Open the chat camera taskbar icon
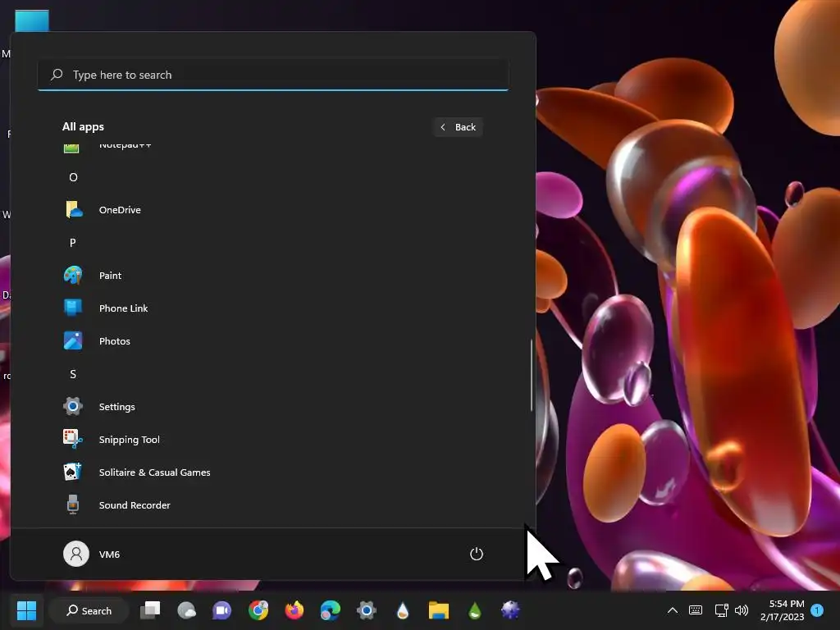The image size is (840, 630). (221, 610)
